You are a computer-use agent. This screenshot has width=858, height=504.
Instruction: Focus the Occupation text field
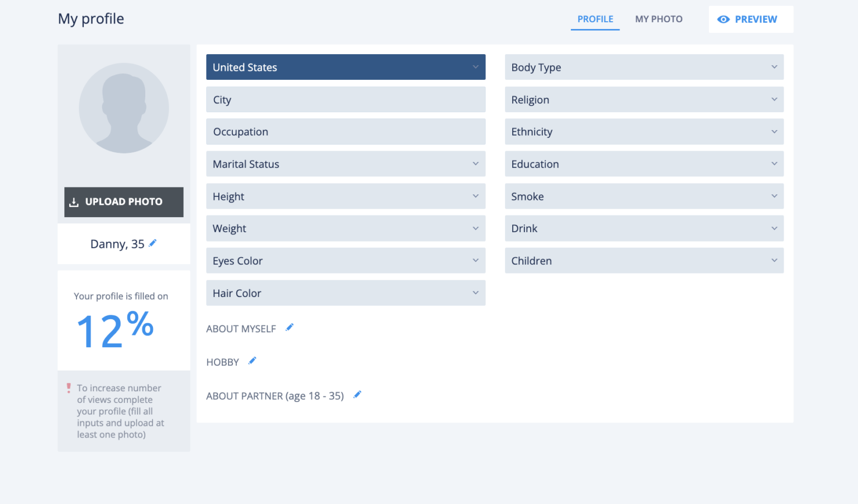point(345,132)
